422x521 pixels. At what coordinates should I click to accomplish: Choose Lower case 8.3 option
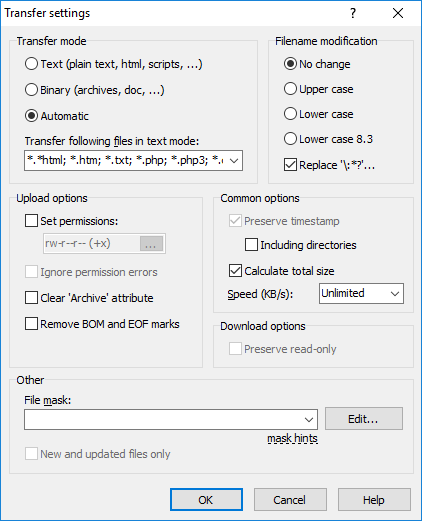click(290, 139)
